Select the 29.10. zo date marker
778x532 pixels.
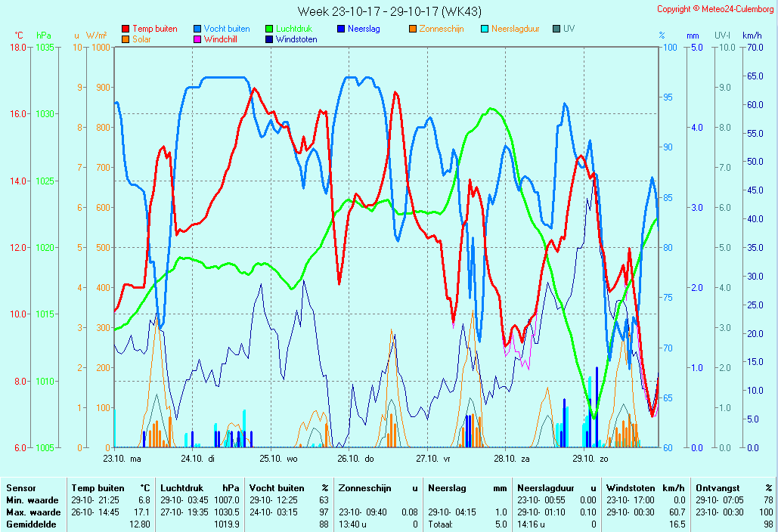click(x=590, y=458)
